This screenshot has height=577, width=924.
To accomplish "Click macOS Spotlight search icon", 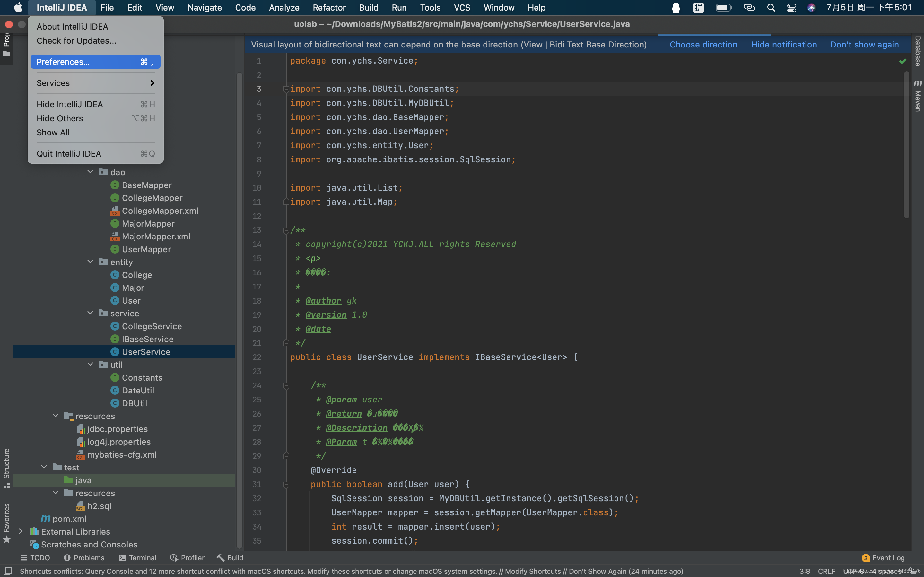I will (771, 8).
